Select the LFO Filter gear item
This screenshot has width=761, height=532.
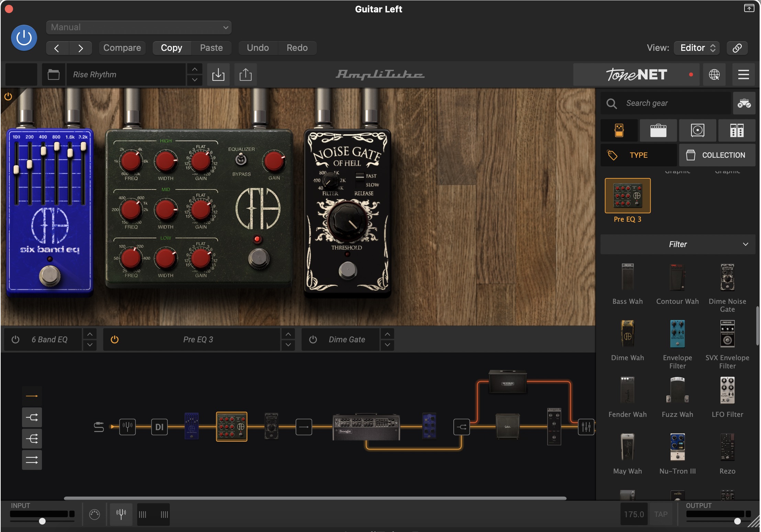727,397
